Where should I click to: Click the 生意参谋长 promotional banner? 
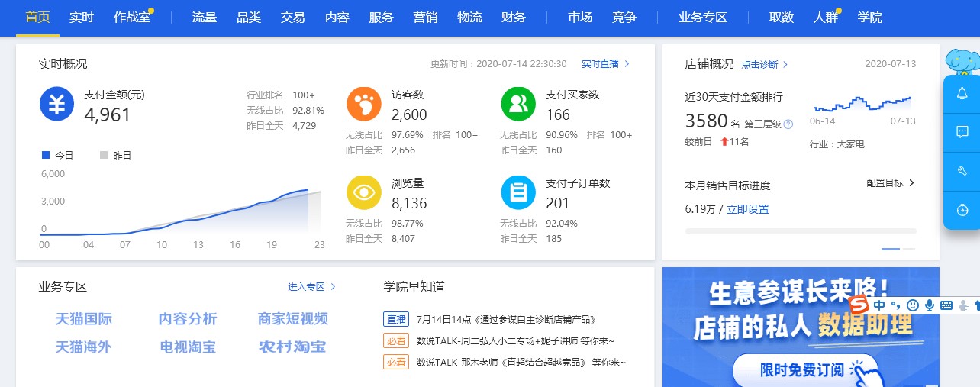tap(801, 327)
